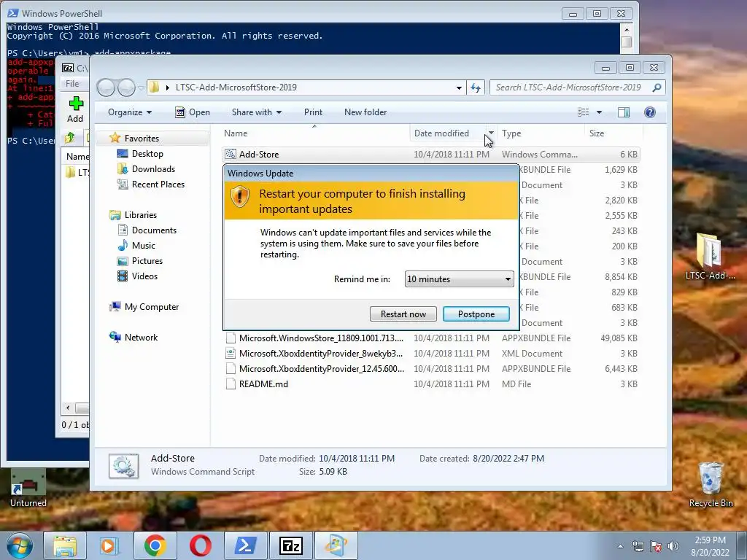Open File Explorer from the taskbar
747x560 pixels.
tap(65, 545)
